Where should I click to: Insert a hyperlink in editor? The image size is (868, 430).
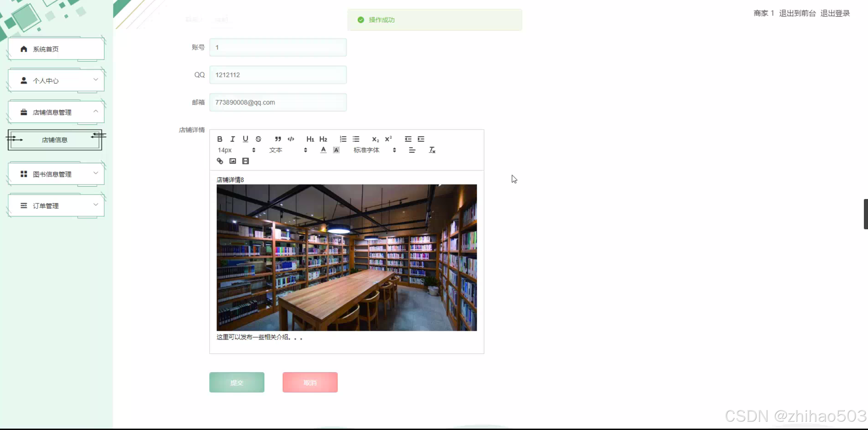tap(220, 161)
